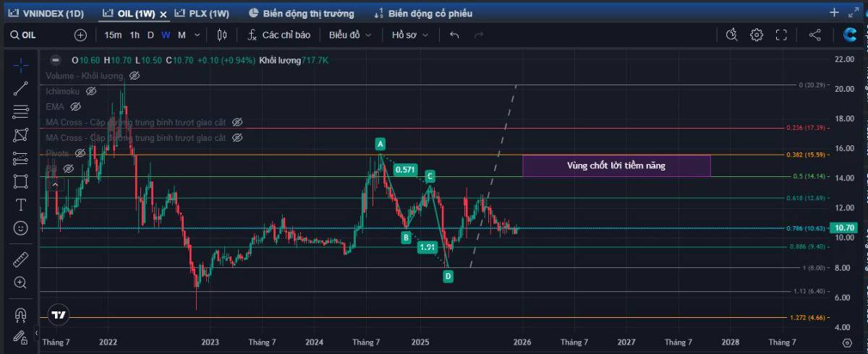
Task: Toggle visibility of Volume indicator
Action: click(x=135, y=76)
